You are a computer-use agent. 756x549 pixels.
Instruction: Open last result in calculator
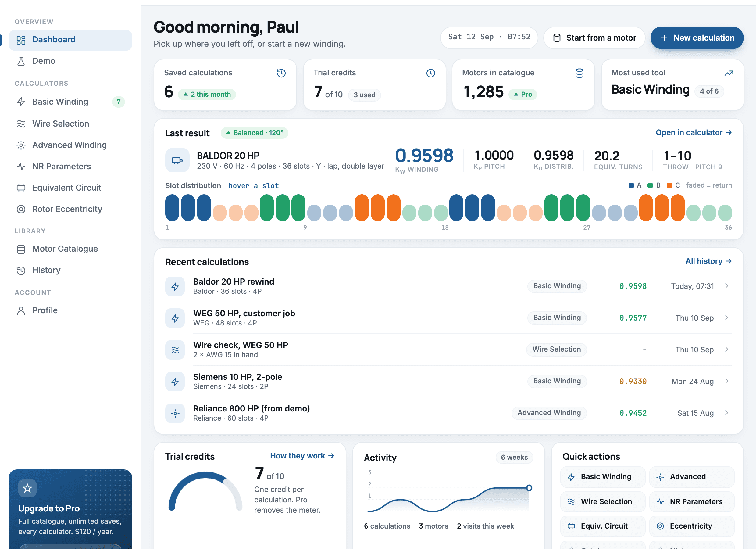tap(693, 132)
